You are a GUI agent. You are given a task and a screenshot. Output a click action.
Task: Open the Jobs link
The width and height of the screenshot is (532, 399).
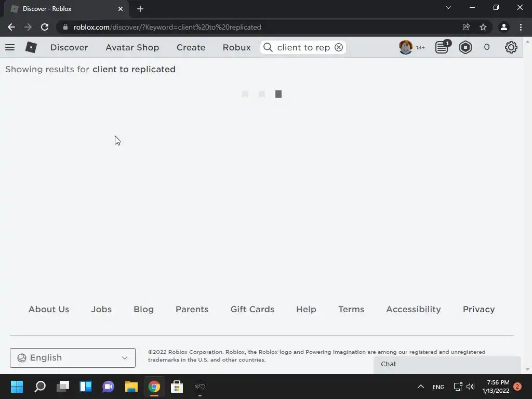[x=101, y=309]
